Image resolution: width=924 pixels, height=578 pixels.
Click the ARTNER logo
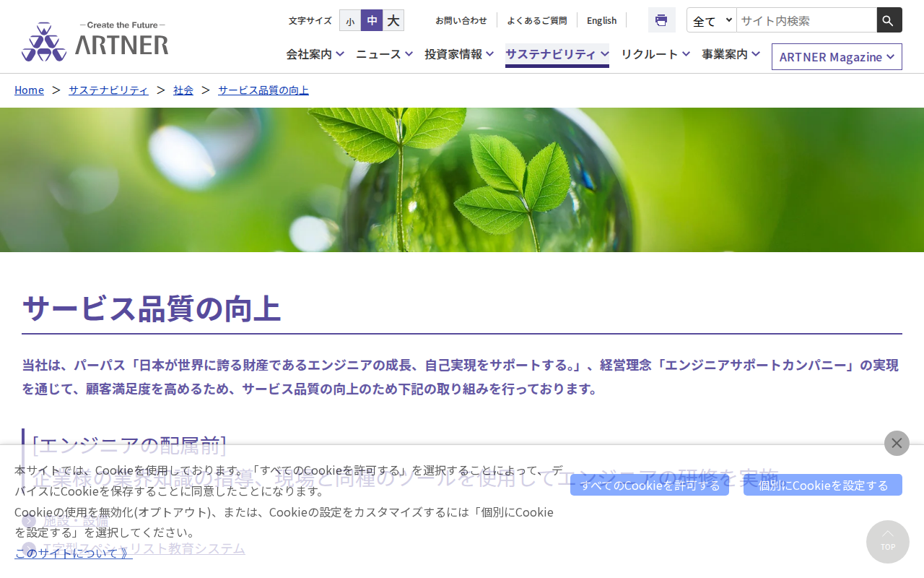click(x=95, y=42)
